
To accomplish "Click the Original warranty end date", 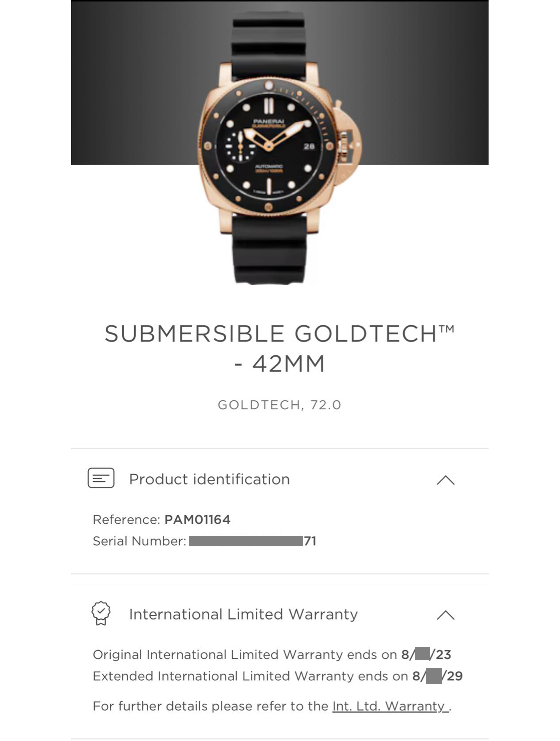I will pos(426,654).
